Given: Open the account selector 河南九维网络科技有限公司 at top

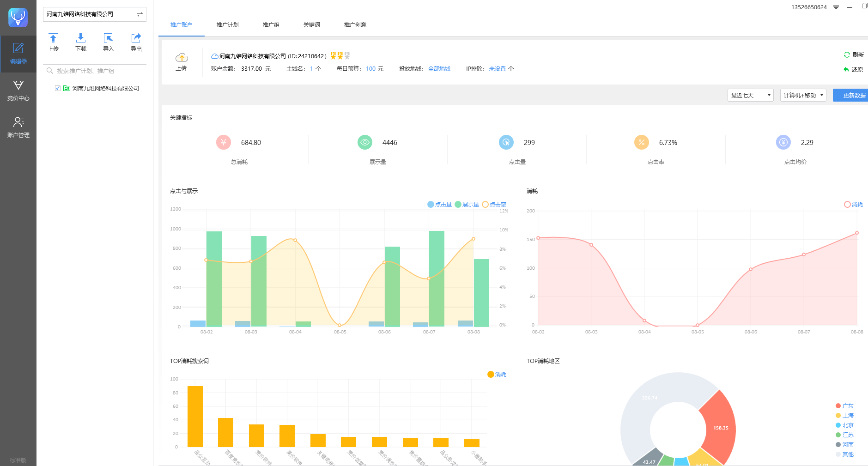Looking at the screenshot, I should coord(95,14).
